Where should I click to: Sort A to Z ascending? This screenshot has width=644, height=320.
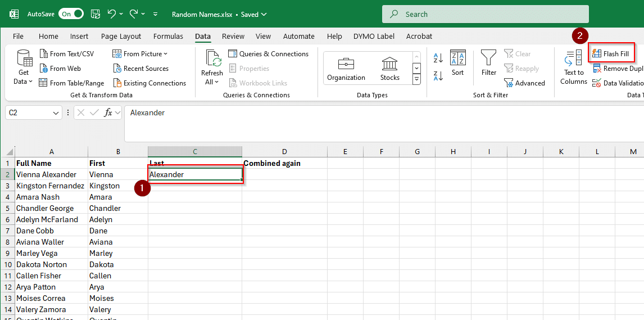pyautogui.click(x=439, y=58)
